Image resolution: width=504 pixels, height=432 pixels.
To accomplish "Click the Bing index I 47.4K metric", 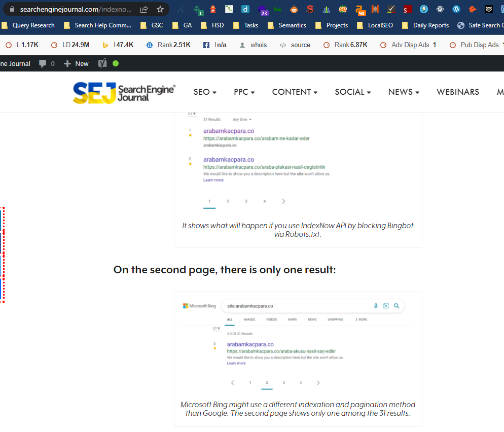I will pos(118,45).
